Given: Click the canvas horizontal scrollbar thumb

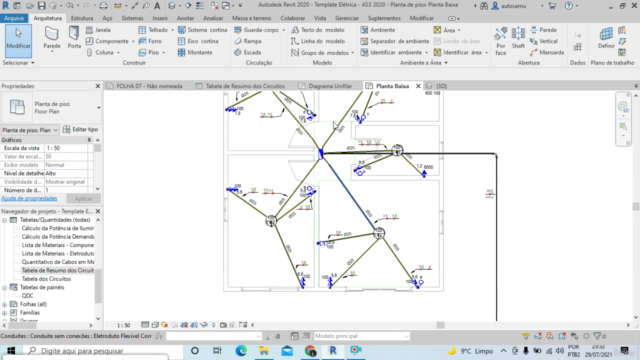Looking at the screenshot, I should [x=440, y=325].
